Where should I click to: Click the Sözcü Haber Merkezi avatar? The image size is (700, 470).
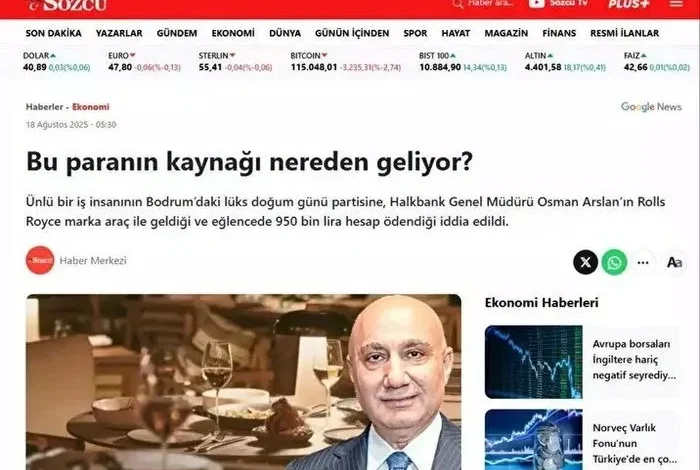tap(40, 260)
